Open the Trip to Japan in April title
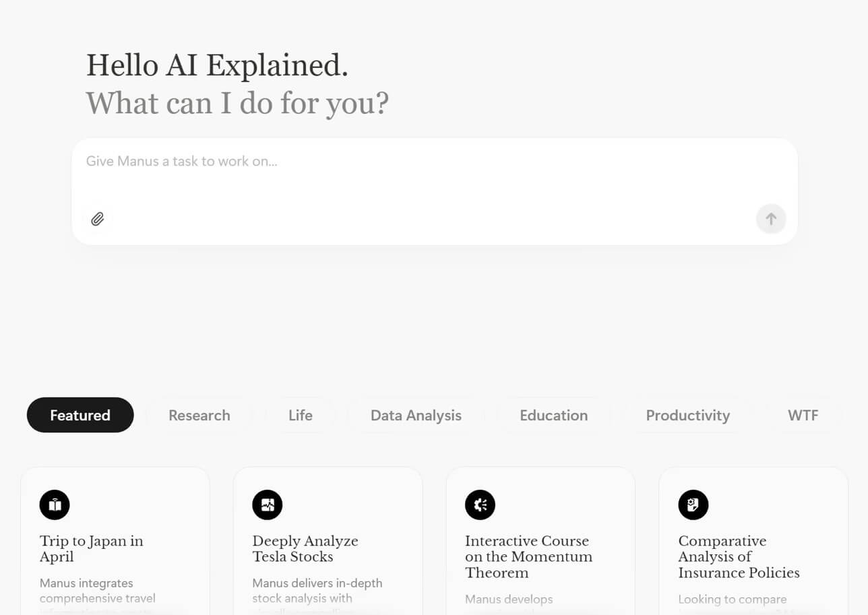Screen dimensions: 868x615 [91, 549]
